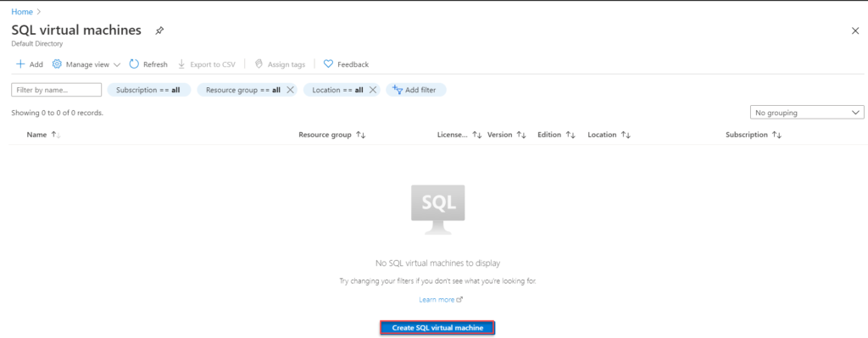Sort by Resource group column
Screen dimensions: 868x338
332,135
